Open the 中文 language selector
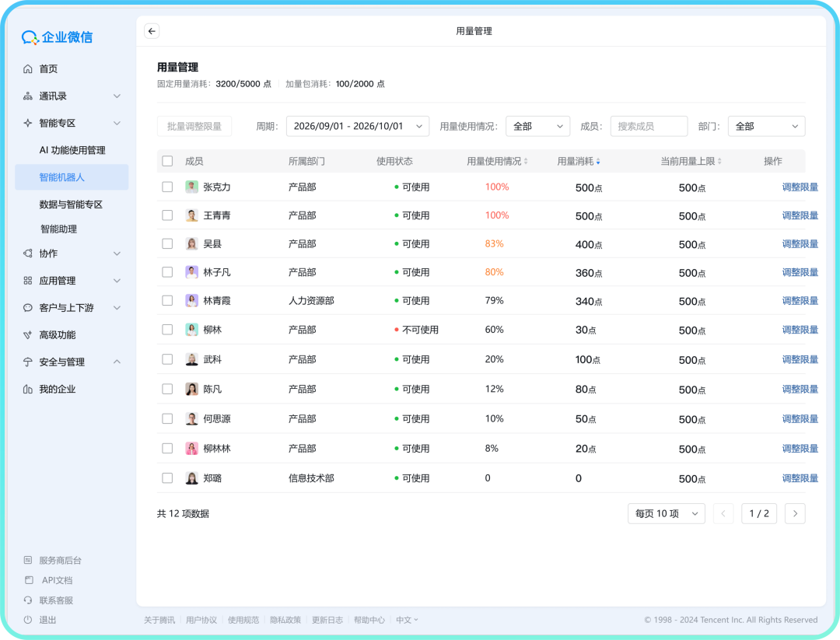 pyautogui.click(x=407, y=621)
